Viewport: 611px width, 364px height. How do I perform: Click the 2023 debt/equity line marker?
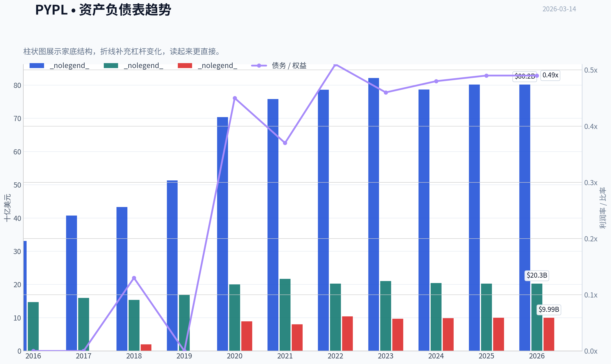(x=386, y=92)
